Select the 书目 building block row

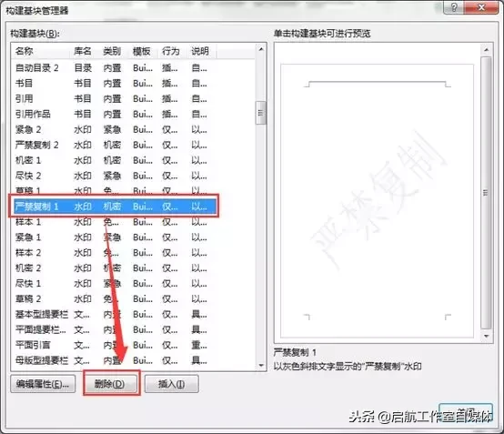point(115,84)
